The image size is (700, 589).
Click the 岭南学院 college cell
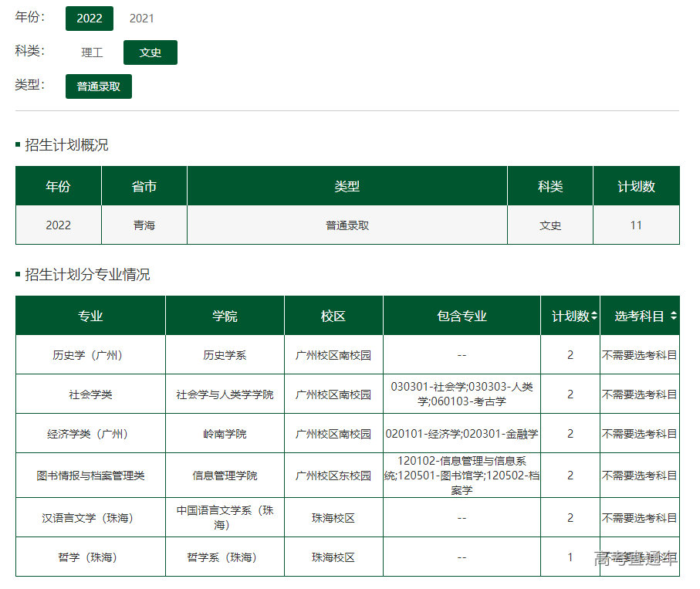[225, 434]
